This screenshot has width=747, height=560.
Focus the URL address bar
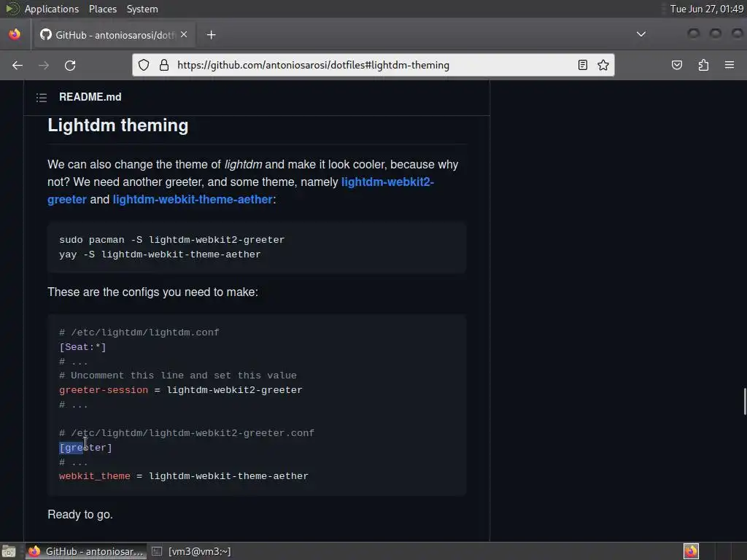click(373, 65)
